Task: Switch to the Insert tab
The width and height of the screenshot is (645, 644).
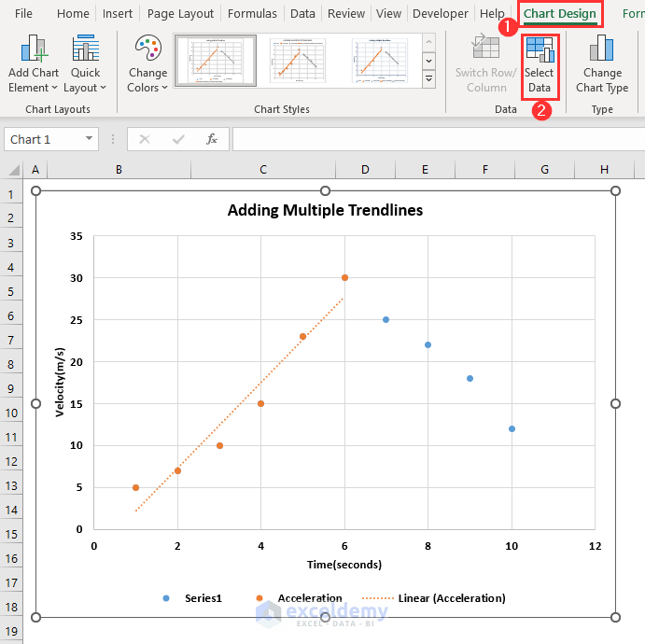Action: coord(118,14)
